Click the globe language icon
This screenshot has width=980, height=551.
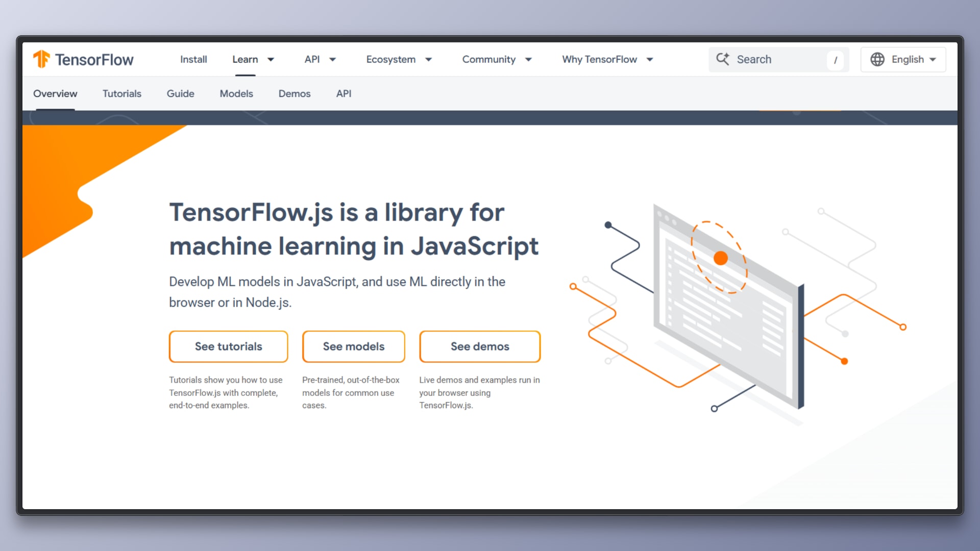[877, 59]
